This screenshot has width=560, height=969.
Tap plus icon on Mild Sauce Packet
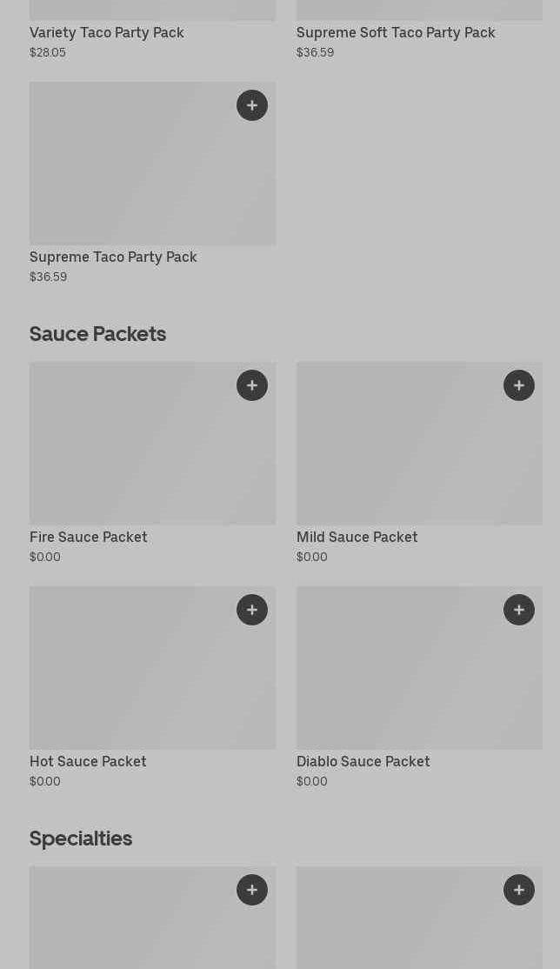coord(519,385)
